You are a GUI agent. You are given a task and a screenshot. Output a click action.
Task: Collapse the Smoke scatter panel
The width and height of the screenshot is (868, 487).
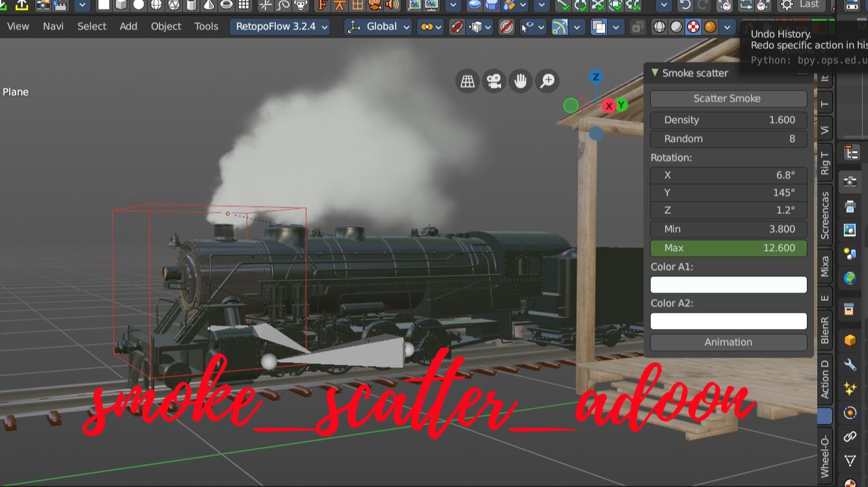(655, 73)
